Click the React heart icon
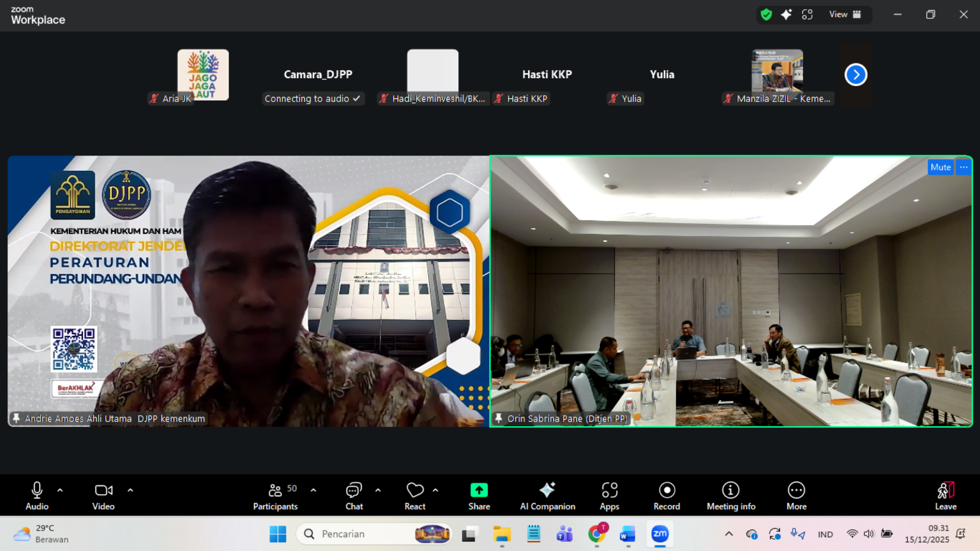This screenshot has width=980, height=551. 415,491
